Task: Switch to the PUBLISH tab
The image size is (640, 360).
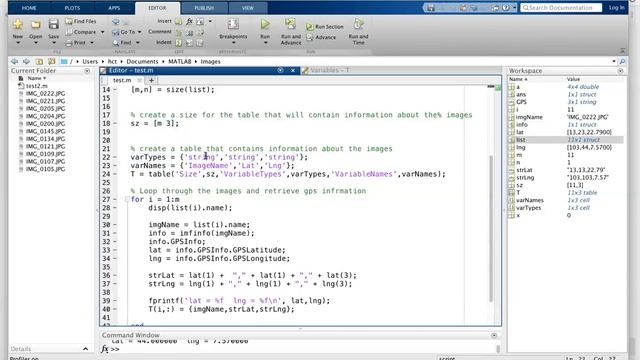Action: (x=204, y=8)
